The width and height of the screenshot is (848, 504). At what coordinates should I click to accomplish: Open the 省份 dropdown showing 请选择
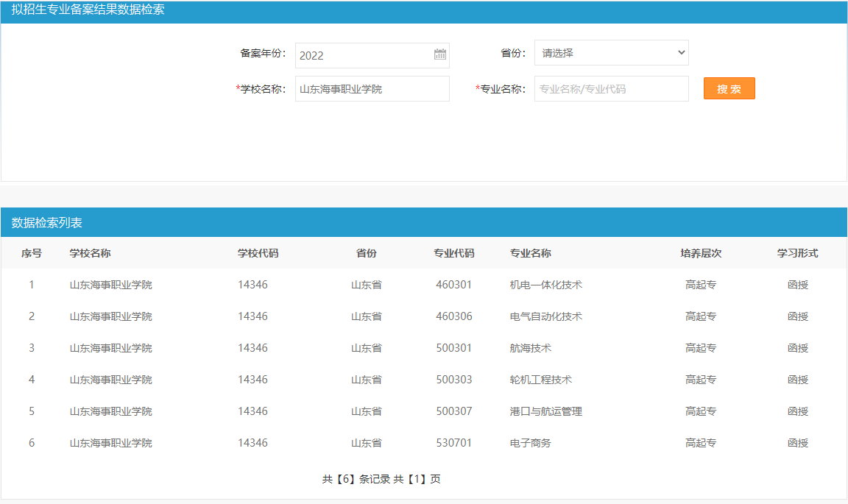tap(611, 53)
